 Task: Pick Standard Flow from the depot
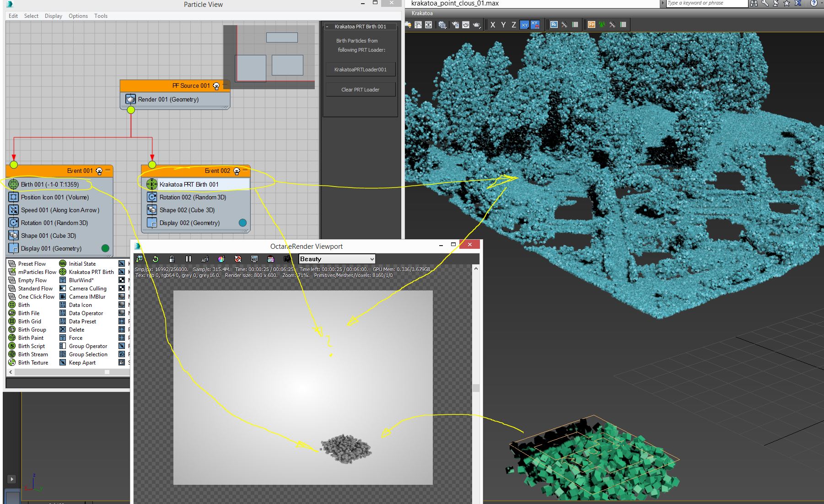[35, 289]
